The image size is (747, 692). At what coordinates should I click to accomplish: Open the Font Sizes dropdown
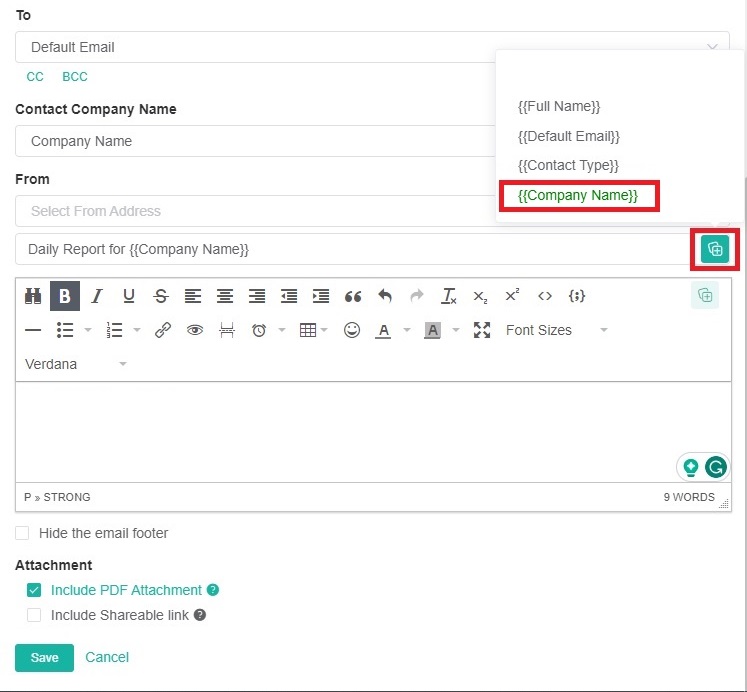coord(556,330)
